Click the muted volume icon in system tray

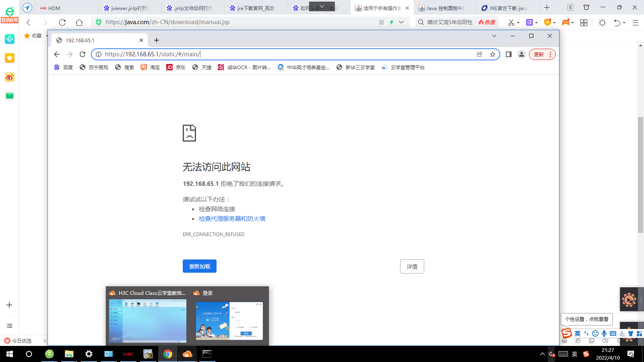pos(552,354)
